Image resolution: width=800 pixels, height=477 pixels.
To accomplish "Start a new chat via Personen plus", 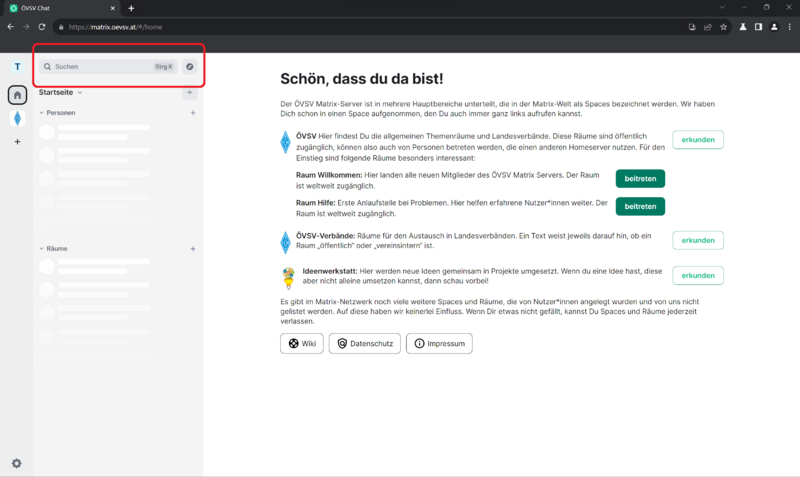I will (x=193, y=113).
